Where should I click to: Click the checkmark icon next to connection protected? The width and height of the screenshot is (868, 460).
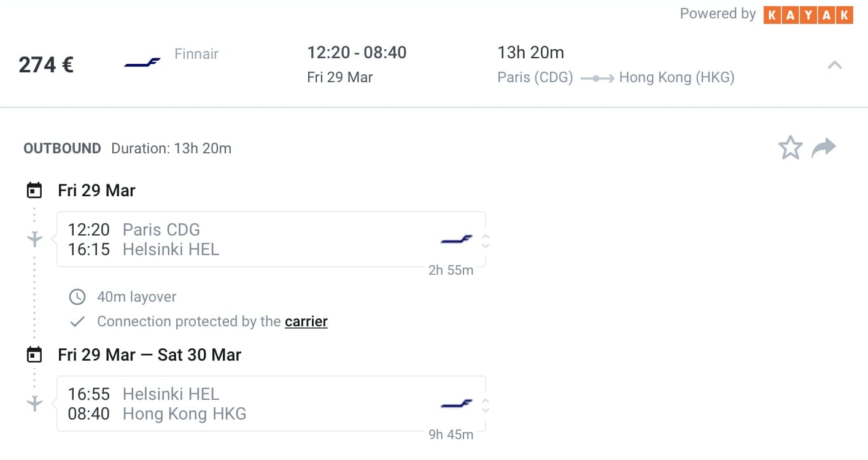point(77,321)
